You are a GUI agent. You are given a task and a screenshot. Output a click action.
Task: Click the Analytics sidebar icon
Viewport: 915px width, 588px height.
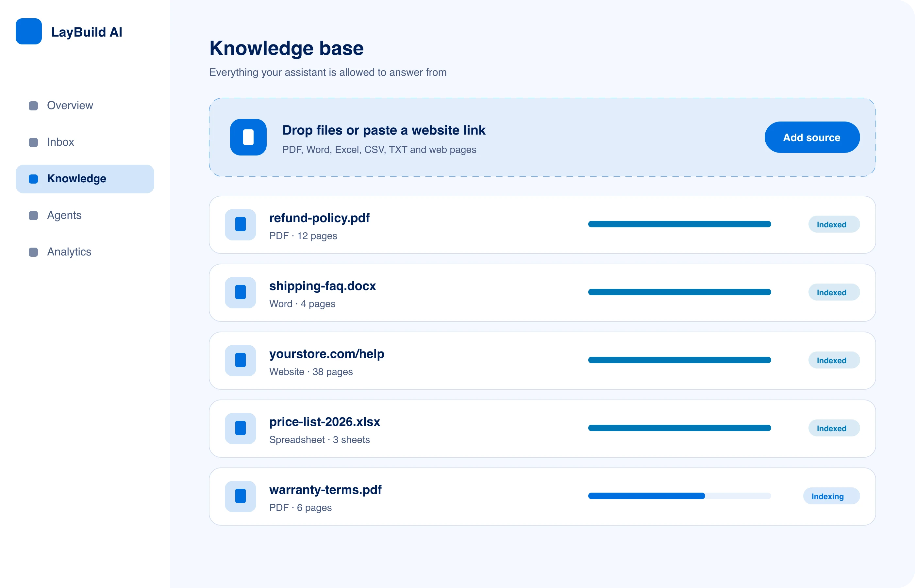pos(33,253)
